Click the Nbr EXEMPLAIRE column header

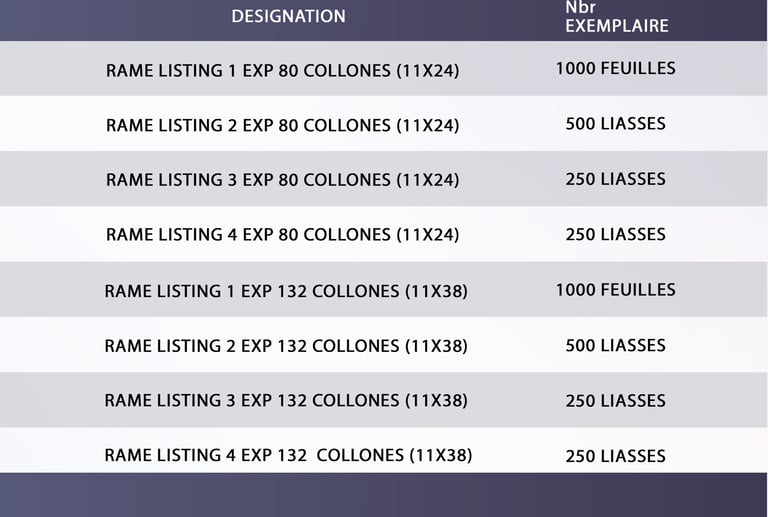tap(616, 17)
